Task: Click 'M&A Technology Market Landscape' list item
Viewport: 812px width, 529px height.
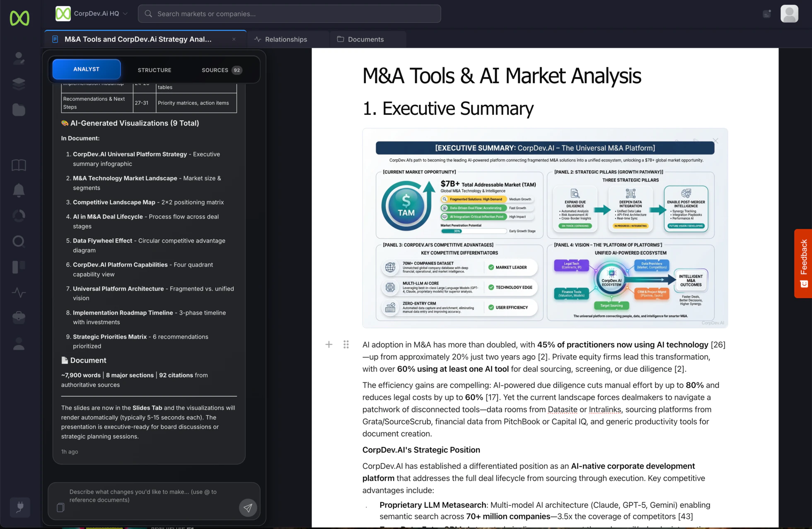Action: point(125,178)
